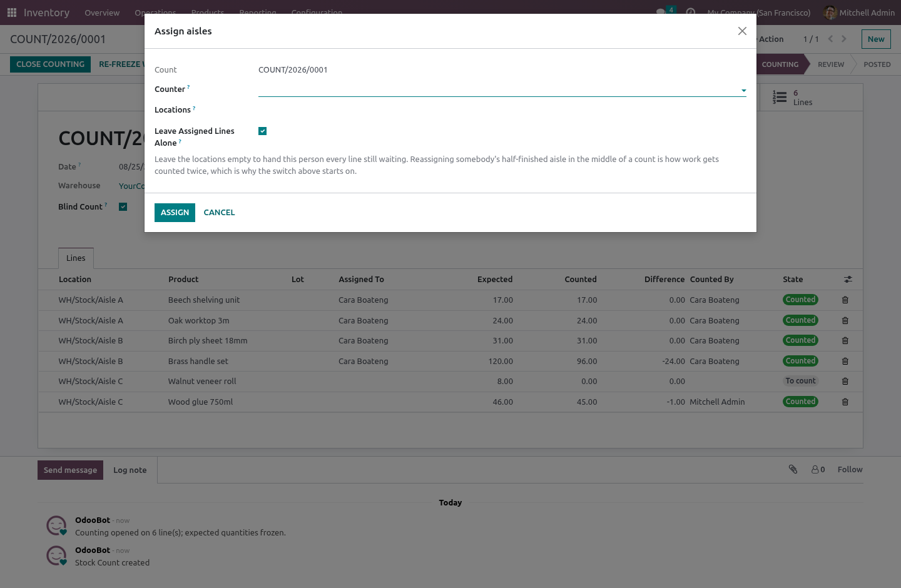Click the Send message button
Viewport: 901px width, 588px height.
pyautogui.click(x=70, y=470)
